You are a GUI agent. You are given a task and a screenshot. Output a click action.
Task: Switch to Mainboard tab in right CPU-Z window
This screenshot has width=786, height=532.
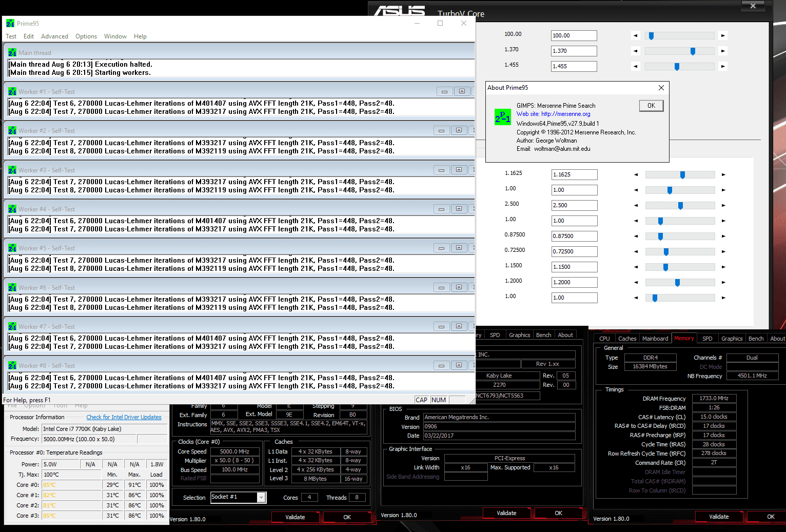(x=655, y=339)
